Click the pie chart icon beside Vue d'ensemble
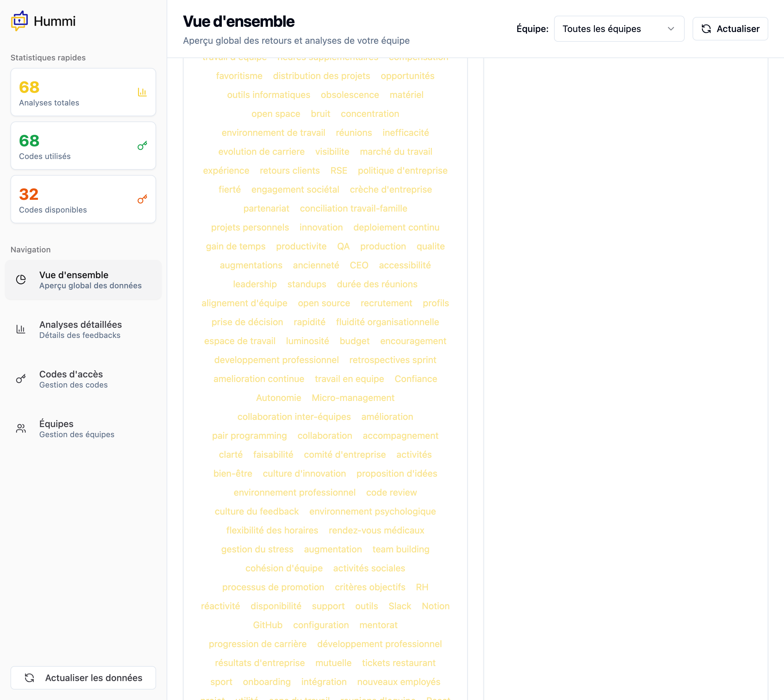Screen dimensions: 784x700 tap(21, 279)
